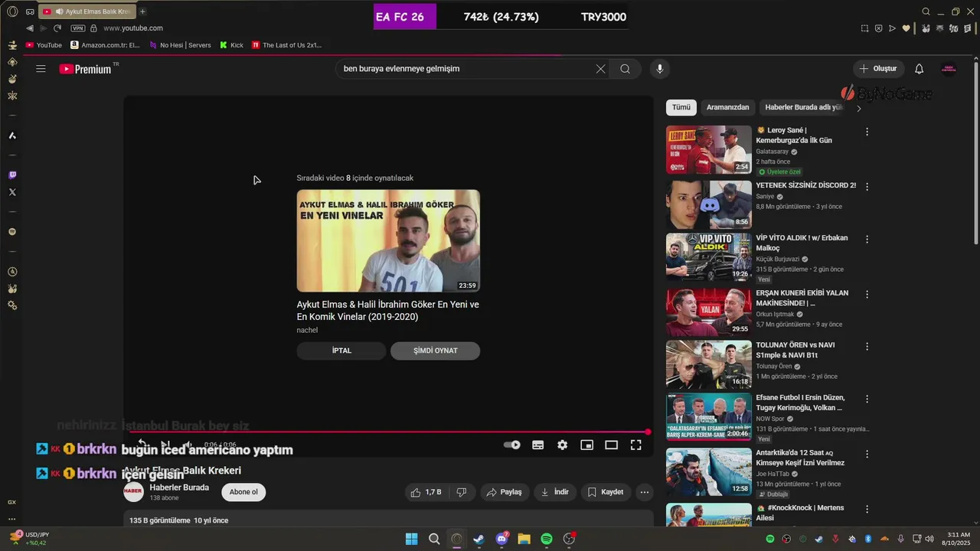Switch to miniplayer mode
The height and width of the screenshot is (551, 980).
point(587,445)
